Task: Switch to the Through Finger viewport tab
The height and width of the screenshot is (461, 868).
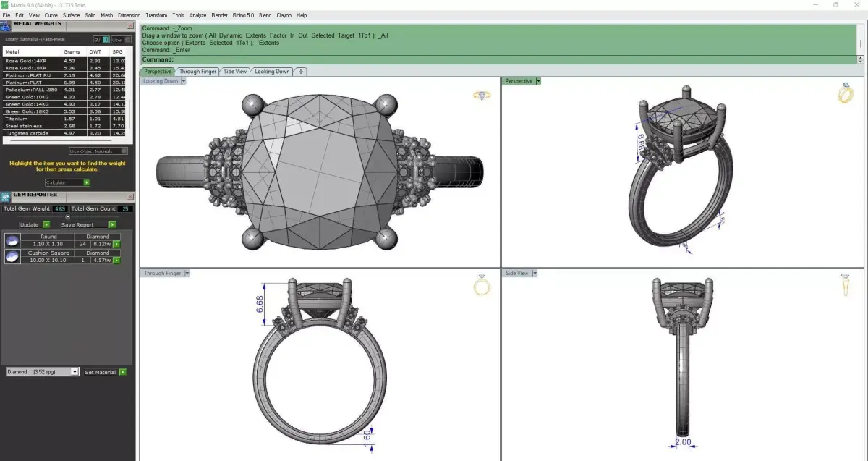Action: pos(197,72)
